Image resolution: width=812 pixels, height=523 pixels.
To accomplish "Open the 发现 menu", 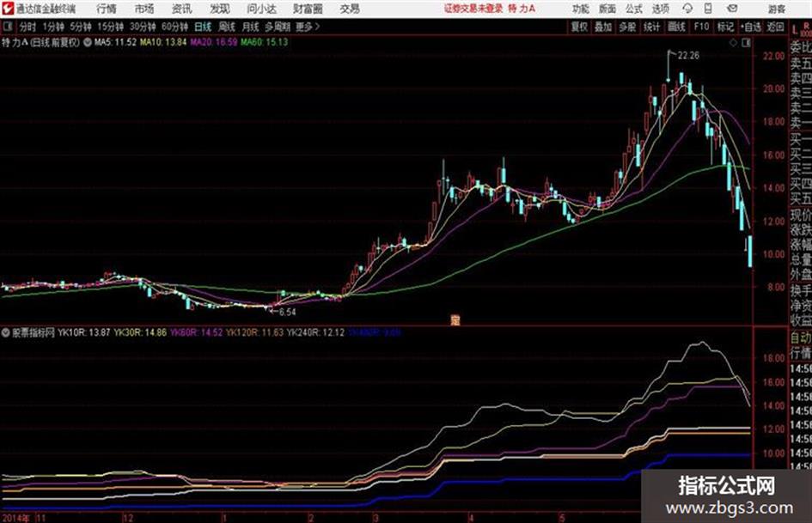I will click(220, 9).
